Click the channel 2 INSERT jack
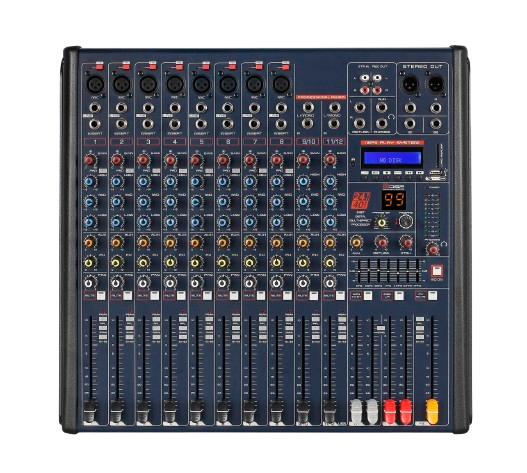 [x=121, y=124]
